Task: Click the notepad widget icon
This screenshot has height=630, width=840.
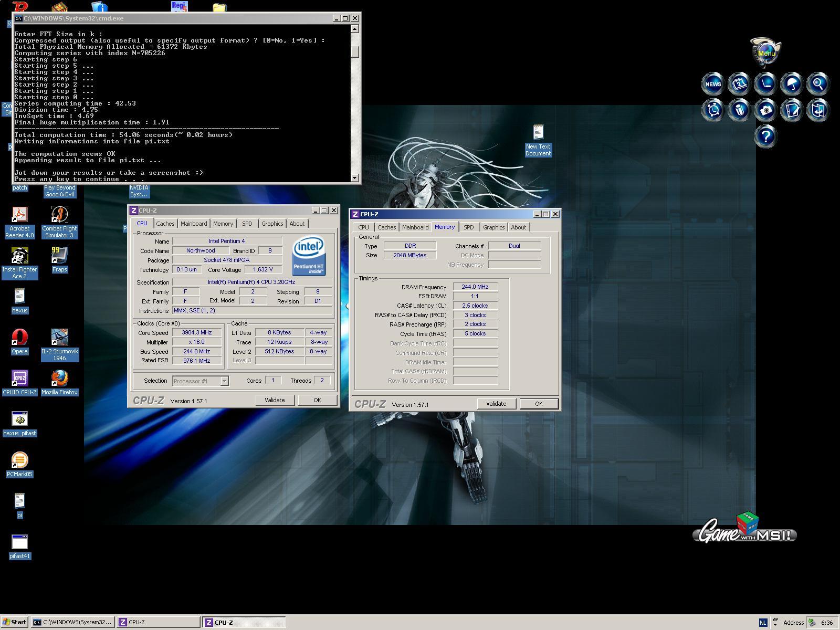Action: [792, 110]
